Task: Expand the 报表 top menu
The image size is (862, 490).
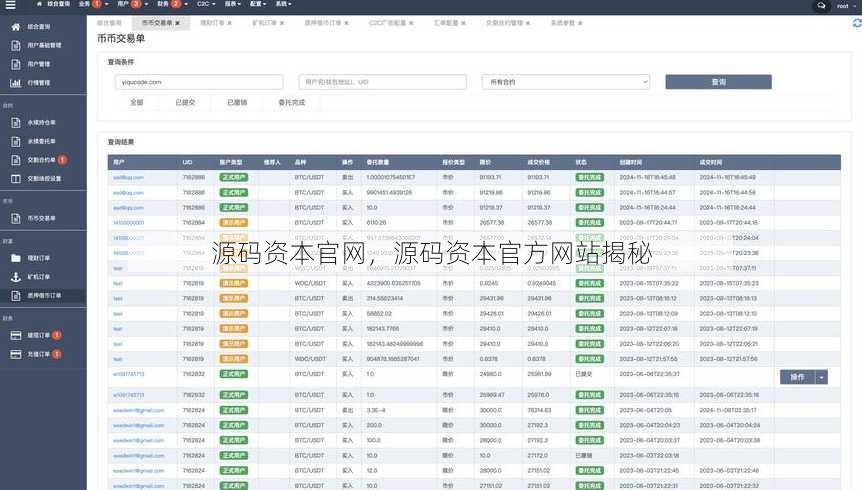Action: pyautogui.click(x=233, y=4)
